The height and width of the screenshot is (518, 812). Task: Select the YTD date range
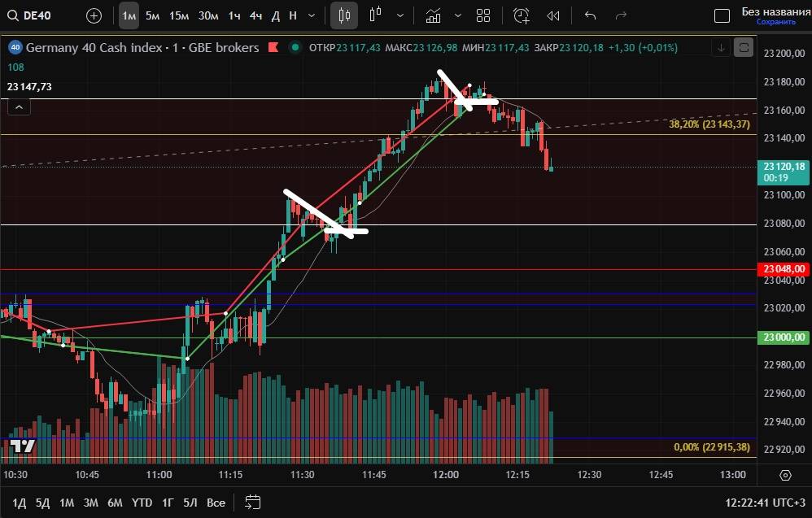[142, 503]
